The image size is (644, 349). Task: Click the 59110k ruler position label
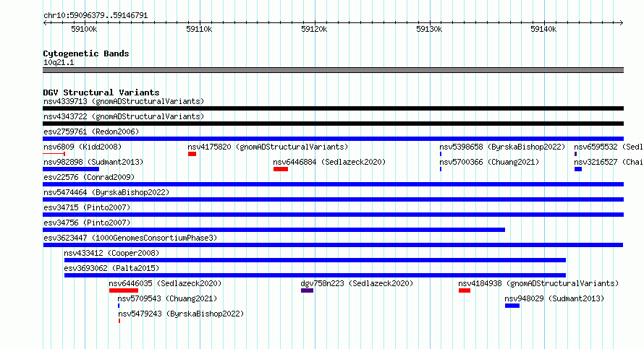tap(199, 29)
